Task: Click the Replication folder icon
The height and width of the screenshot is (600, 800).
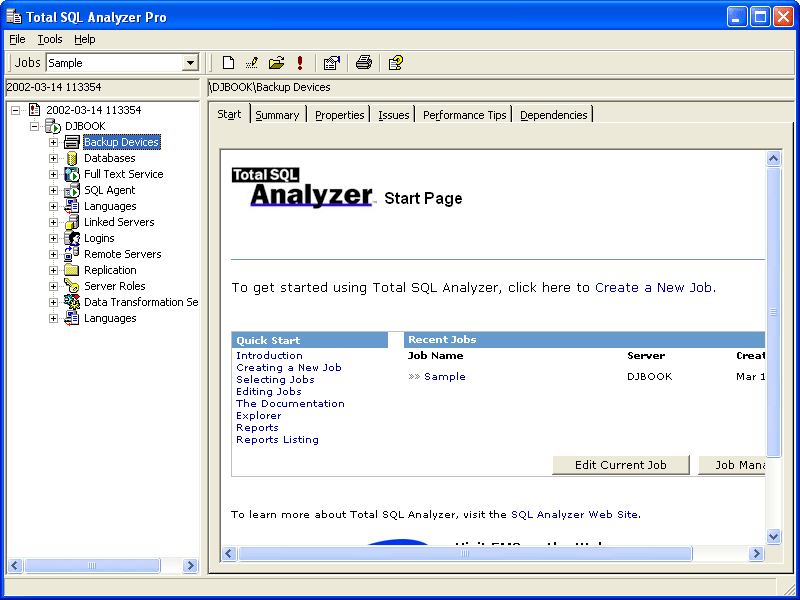Action: click(72, 270)
